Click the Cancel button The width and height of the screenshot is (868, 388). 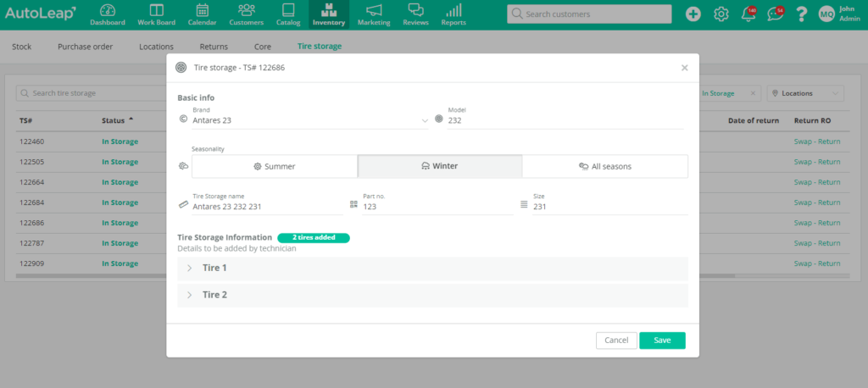[616, 341]
